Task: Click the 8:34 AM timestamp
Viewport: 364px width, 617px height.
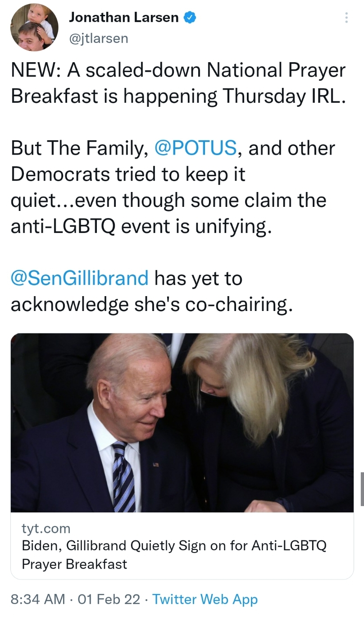Action: coord(38,599)
